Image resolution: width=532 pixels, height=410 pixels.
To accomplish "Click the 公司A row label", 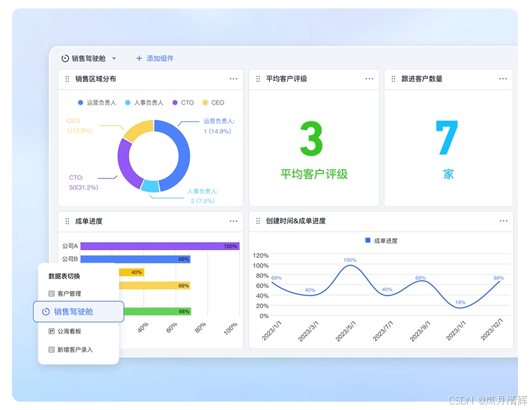I will (70, 246).
